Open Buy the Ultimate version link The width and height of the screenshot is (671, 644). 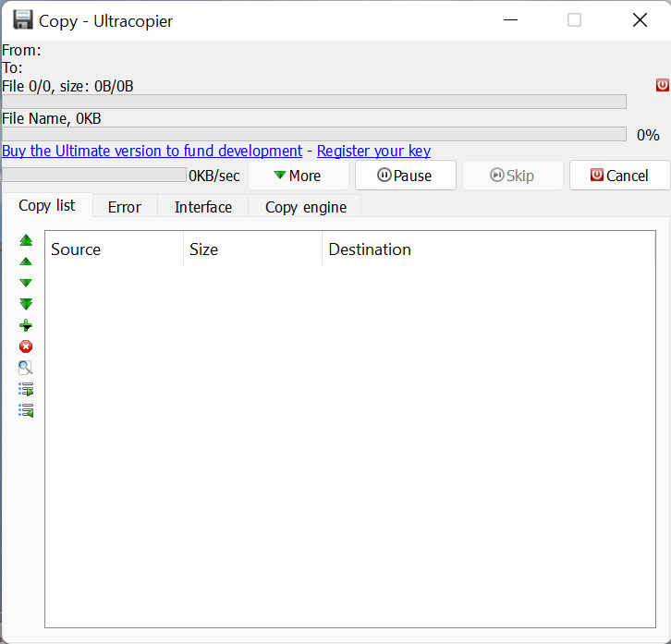(x=152, y=151)
